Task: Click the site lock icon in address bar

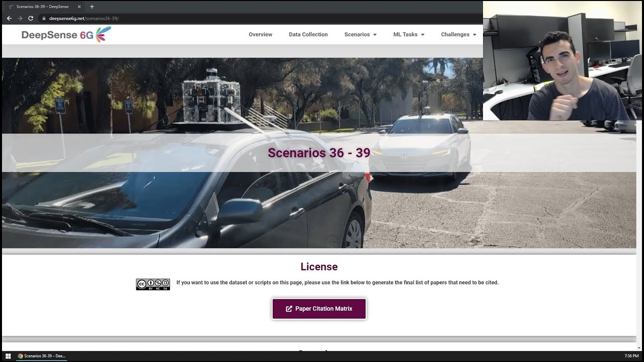Action: 44,18
